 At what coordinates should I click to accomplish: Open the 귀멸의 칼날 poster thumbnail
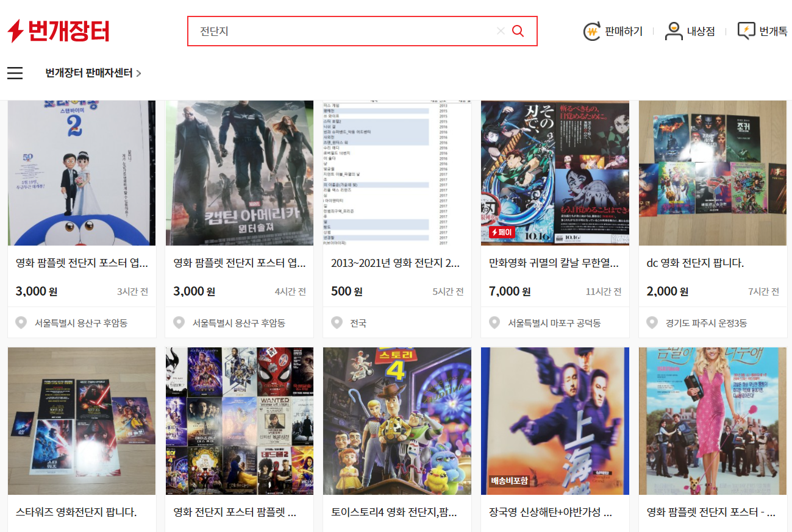pos(555,173)
